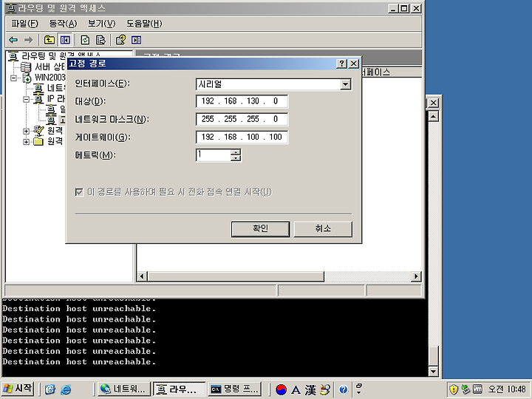Toggle the Show/Hide console tree icon

tap(64, 40)
